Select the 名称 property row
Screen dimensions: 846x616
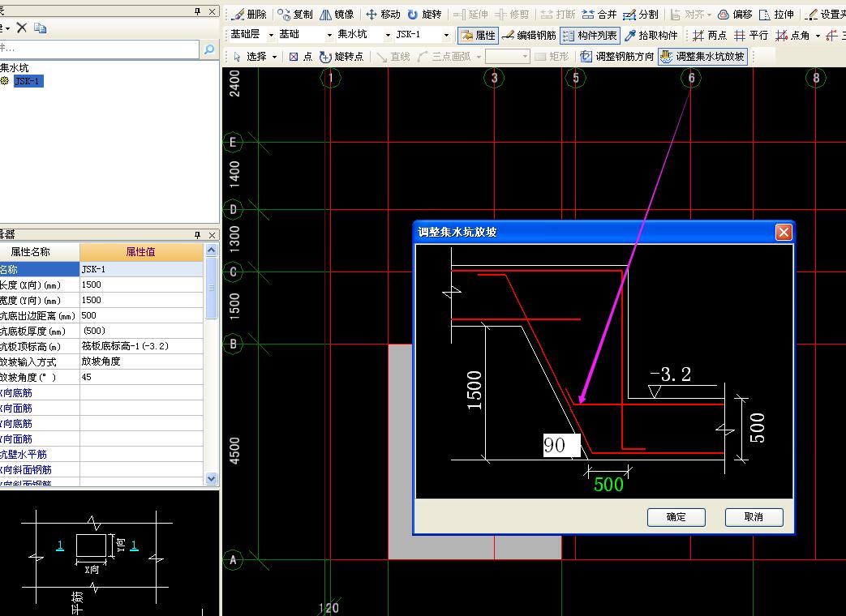pyautogui.click(x=101, y=269)
